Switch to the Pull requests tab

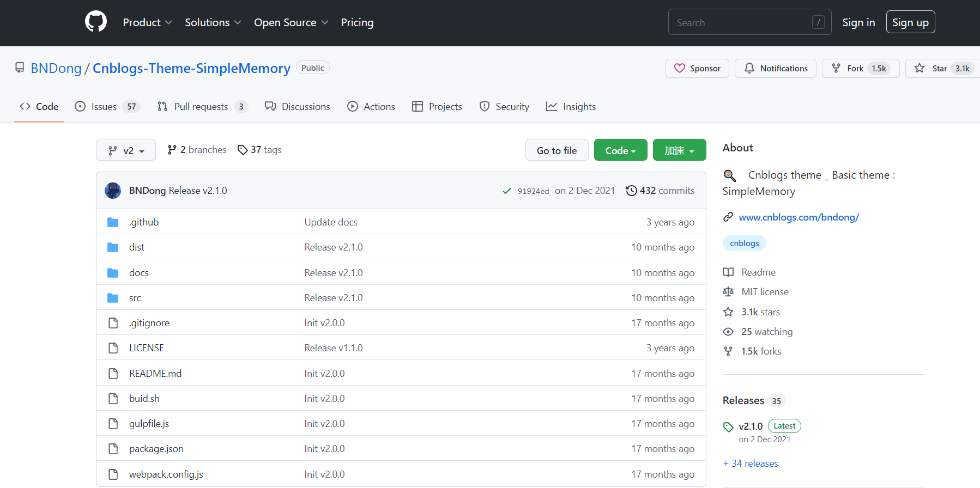(x=202, y=107)
